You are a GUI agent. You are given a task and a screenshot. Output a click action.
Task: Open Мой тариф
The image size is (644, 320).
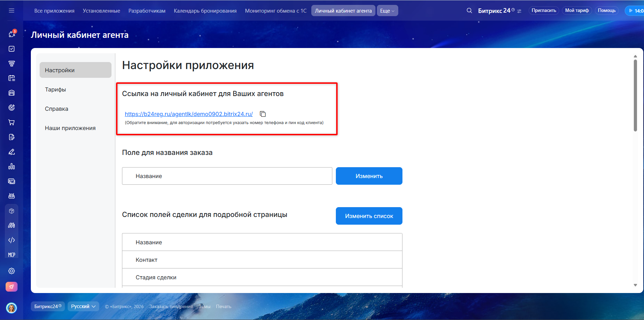[577, 11]
